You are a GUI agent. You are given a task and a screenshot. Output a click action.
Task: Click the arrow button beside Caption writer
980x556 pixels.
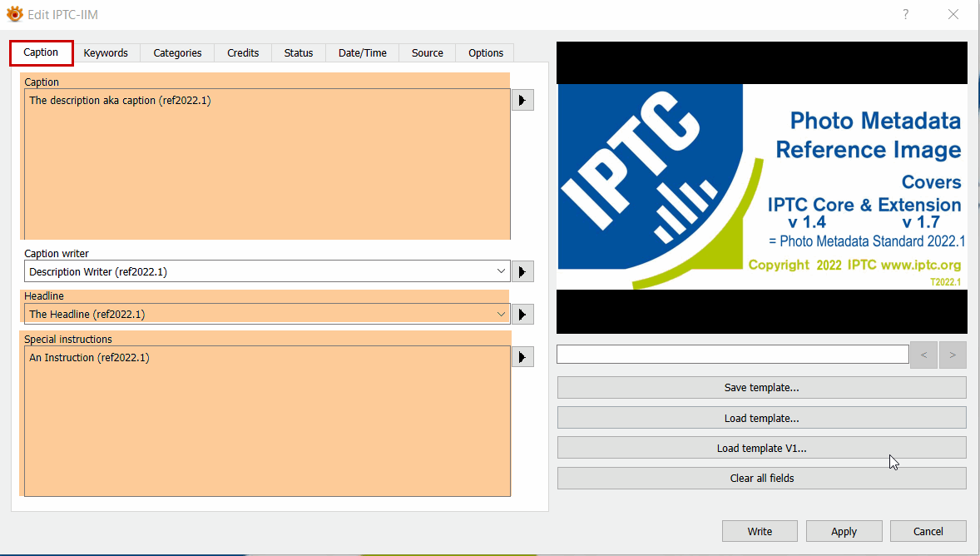[522, 271]
